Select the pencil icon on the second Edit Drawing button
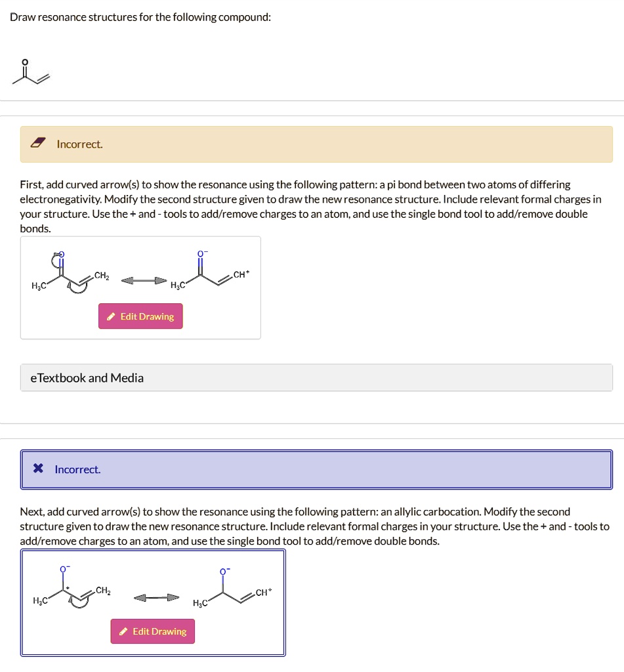 [123, 631]
